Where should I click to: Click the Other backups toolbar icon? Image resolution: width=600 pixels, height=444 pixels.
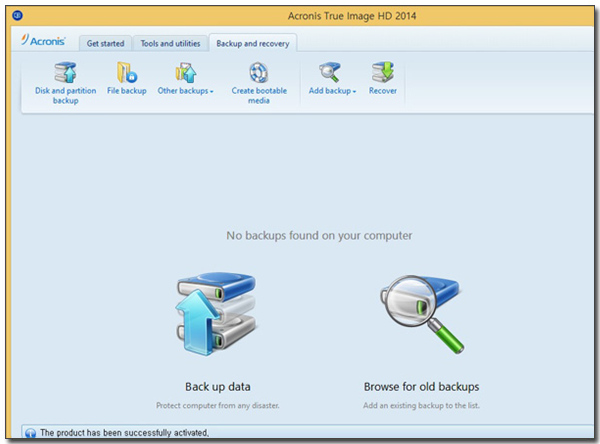click(x=185, y=72)
